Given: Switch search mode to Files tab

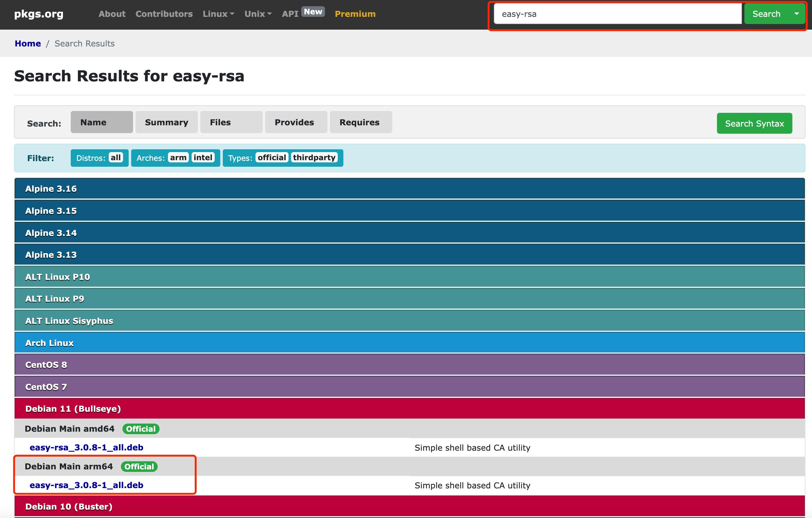Looking at the screenshot, I should (x=231, y=122).
